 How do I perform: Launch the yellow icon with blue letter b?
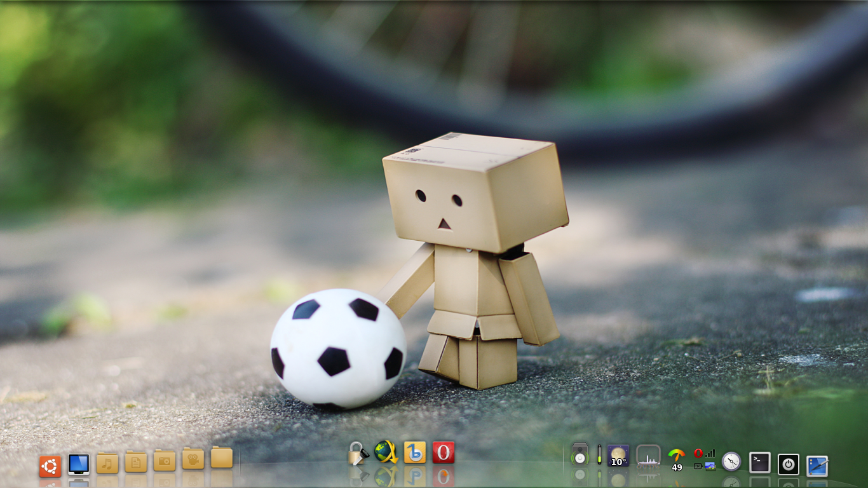coord(415,452)
